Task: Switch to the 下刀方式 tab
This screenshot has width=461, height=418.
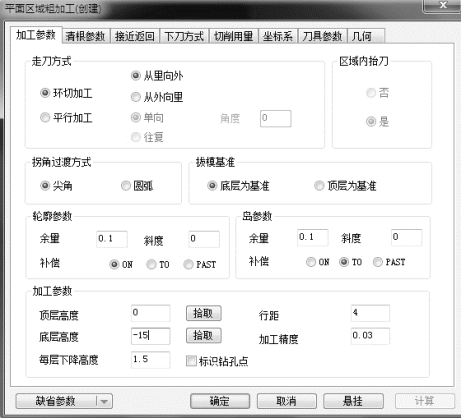Action: tap(184, 36)
